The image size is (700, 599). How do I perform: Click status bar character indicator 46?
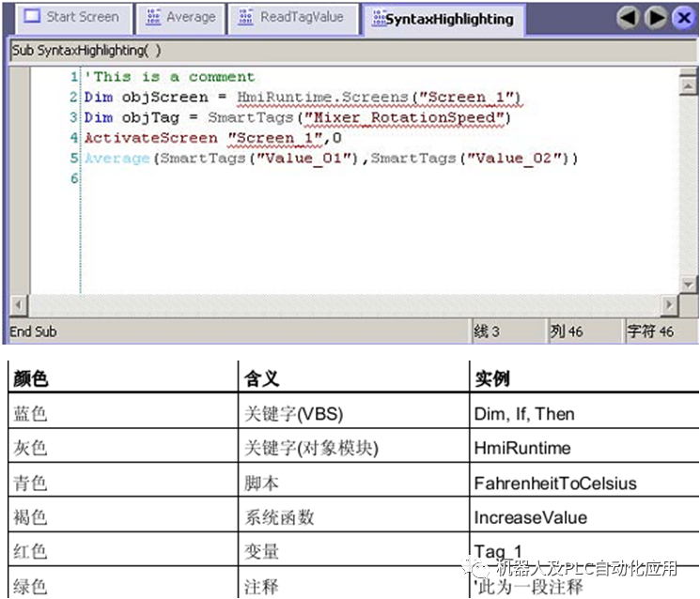click(x=650, y=331)
